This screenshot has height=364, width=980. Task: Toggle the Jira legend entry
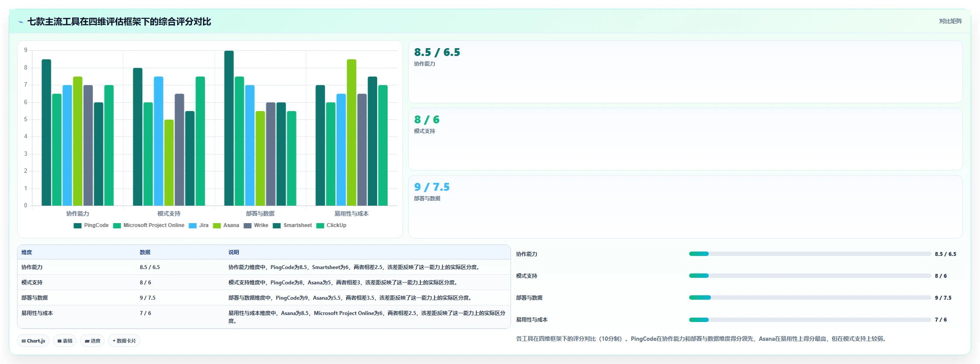pos(199,225)
